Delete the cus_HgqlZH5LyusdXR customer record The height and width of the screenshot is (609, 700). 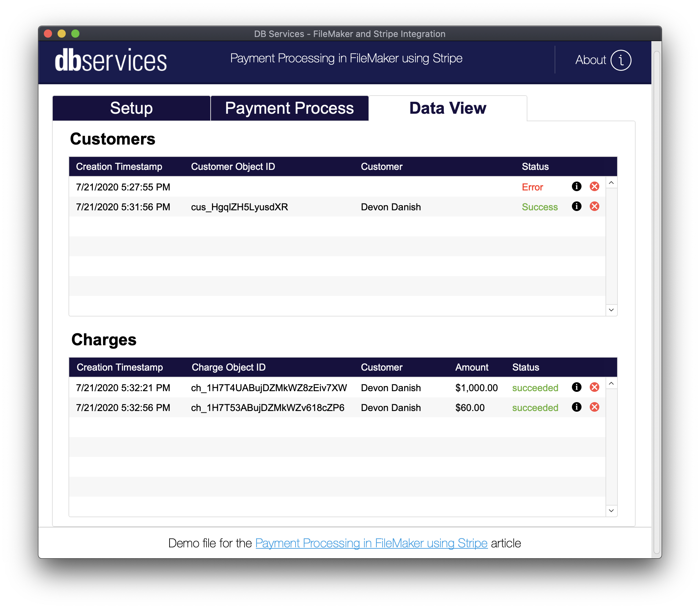coord(594,206)
